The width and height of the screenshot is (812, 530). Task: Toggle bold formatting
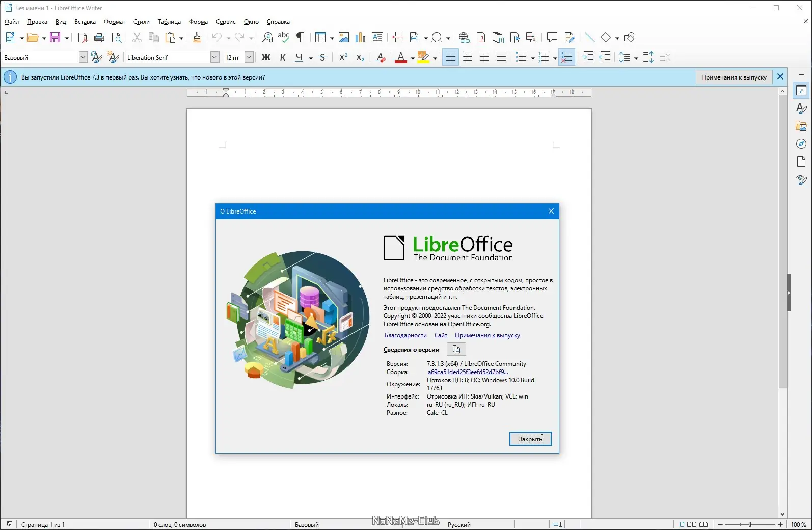point(266,57)
